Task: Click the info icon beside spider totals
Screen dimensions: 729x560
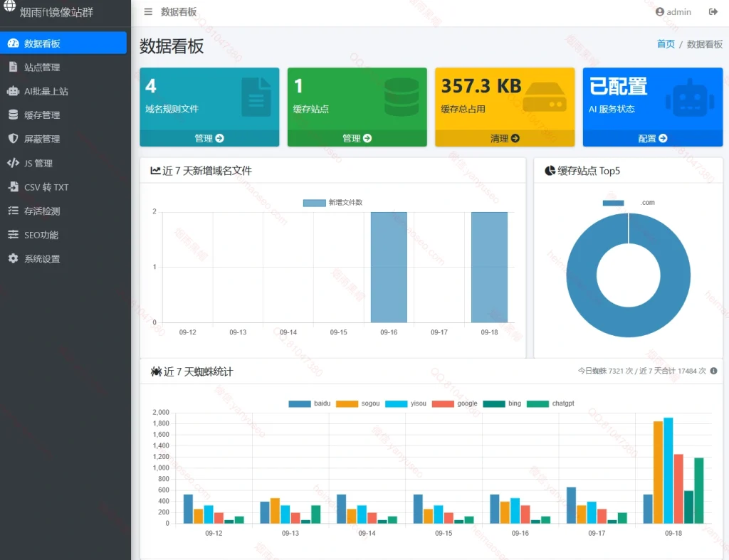Action: [x=713, y=371]
